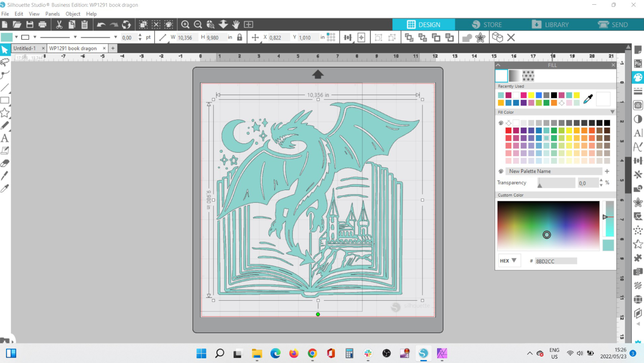
Task: Open Windows Start menu
Action: pyautogui.click(x=201, y=353)
